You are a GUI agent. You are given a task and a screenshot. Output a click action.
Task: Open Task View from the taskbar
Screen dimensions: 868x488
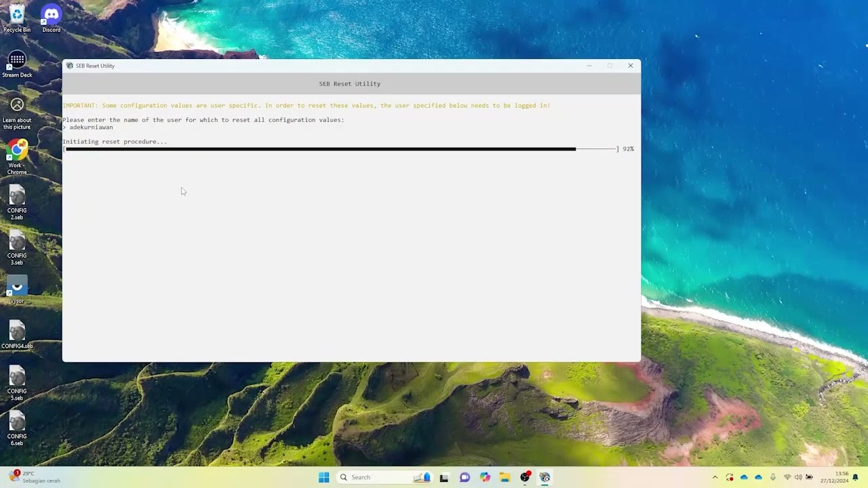point(444,477)
